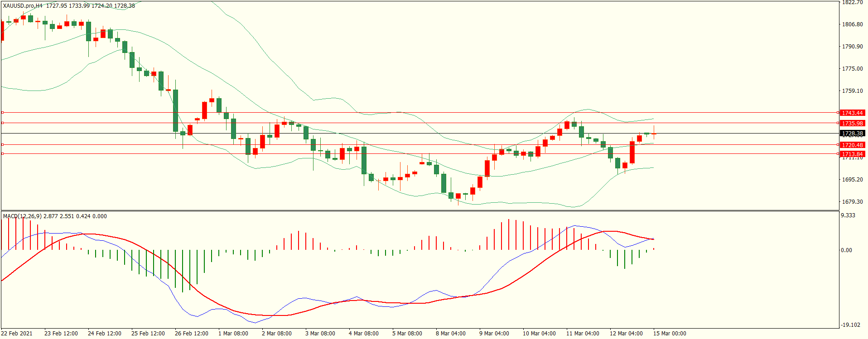Click the 1695.20 price axis value
The image size is (868, 339).
coord(852,180)
